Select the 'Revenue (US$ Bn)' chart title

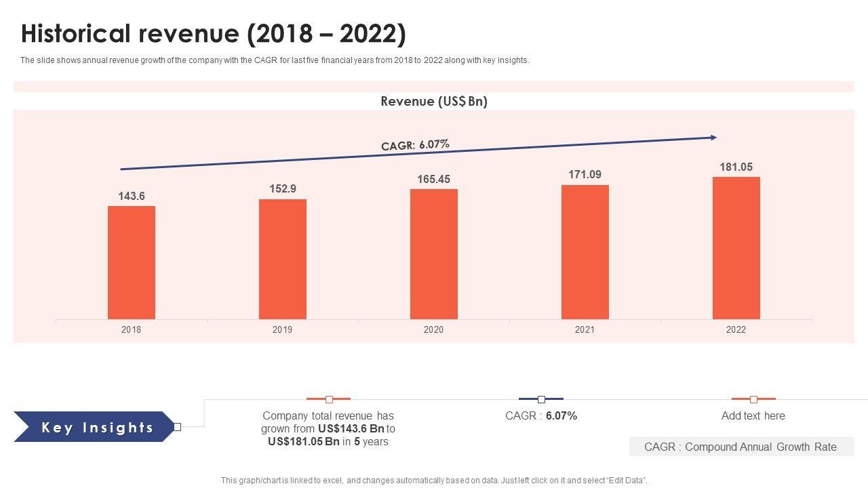434,102
